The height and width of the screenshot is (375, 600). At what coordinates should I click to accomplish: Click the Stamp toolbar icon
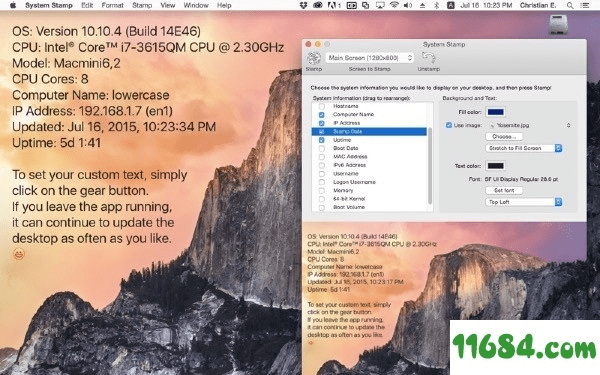pos(314,58)
